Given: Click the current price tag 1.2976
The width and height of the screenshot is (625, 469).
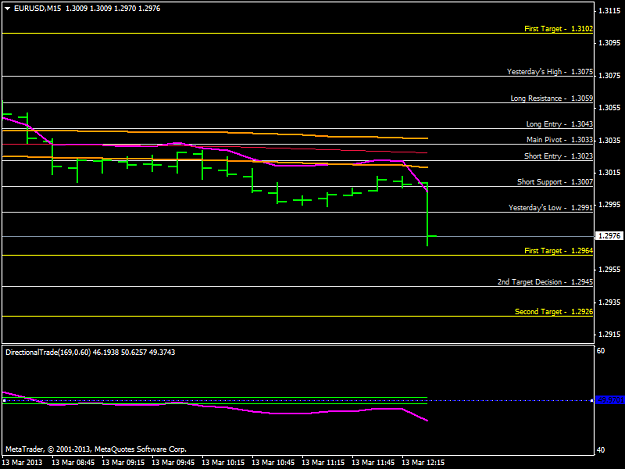Looking at the screenshot, I should (x=609, y=236).
